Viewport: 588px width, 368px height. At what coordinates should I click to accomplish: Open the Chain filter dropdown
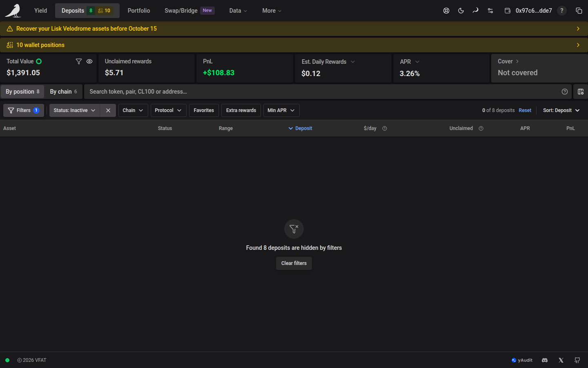pyautogui.click(x=133, y=110)
